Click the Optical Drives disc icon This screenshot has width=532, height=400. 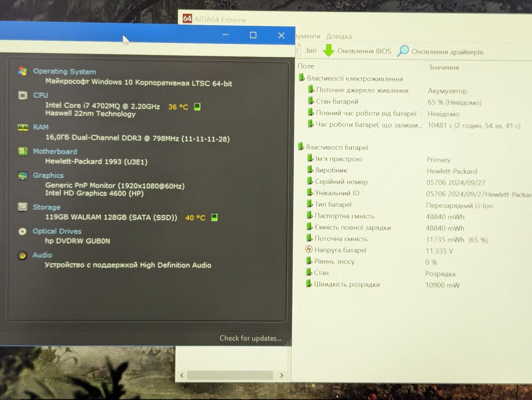tap(23, 231)
